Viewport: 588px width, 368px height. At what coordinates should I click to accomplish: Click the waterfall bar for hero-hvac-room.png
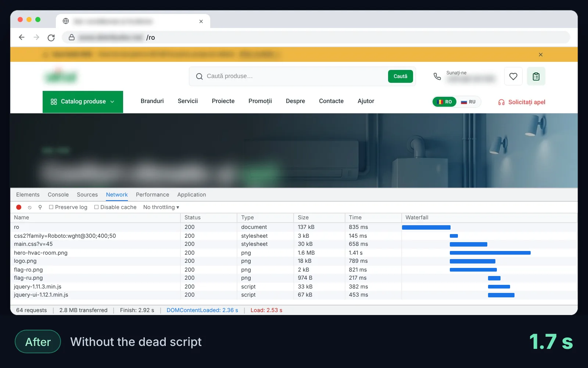pos(490,253)
